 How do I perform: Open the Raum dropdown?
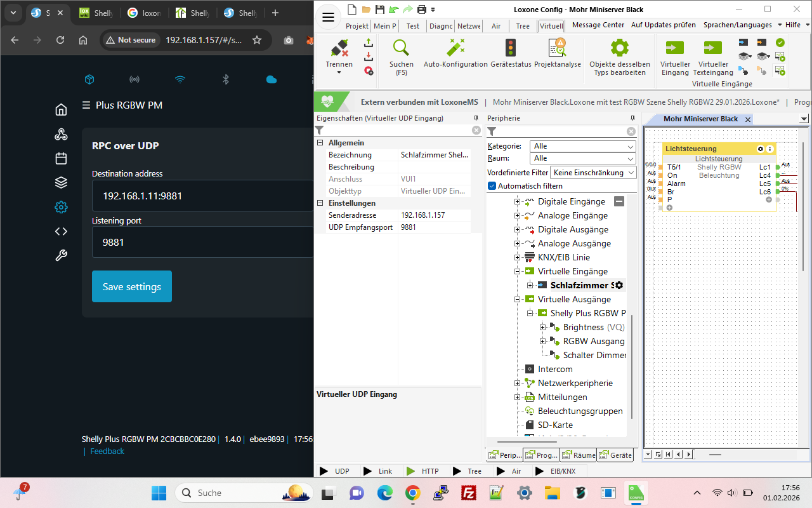[584, 158]
